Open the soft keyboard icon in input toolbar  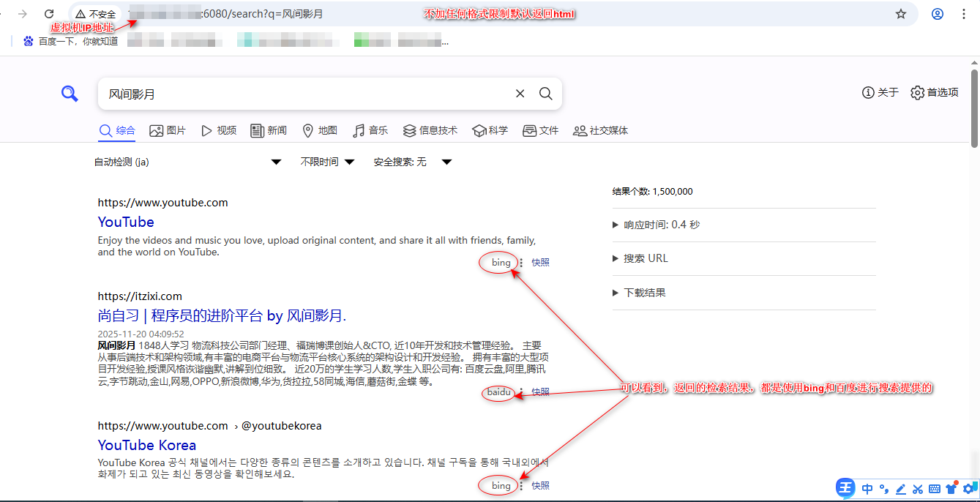(x=935, y=489)
